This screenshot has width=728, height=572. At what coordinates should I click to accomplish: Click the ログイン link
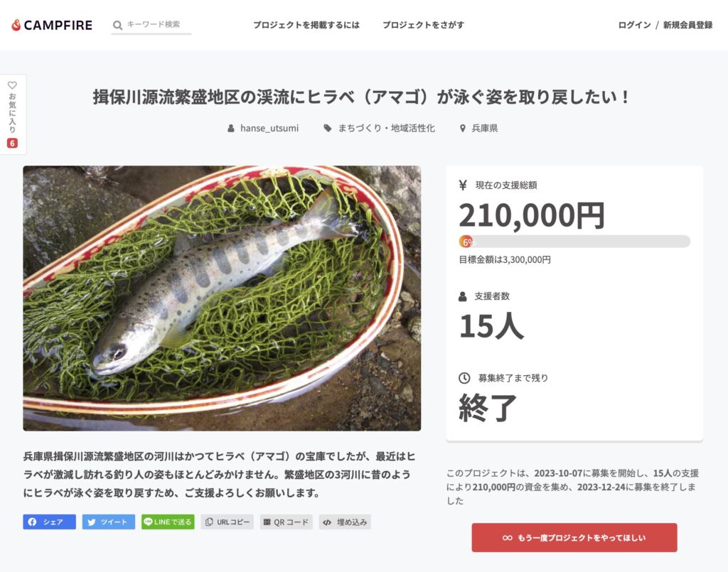pyautogui.click(x=634, y=25)
